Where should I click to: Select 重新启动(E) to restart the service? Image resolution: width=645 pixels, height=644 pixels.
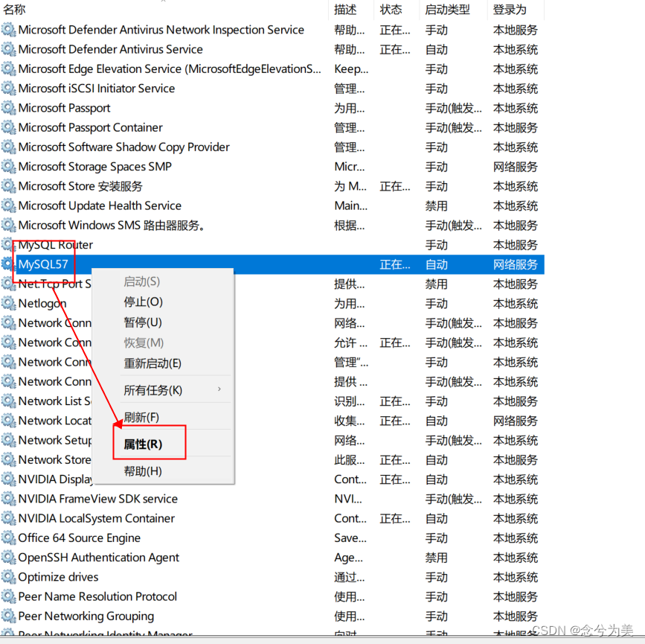click(153, 363)
